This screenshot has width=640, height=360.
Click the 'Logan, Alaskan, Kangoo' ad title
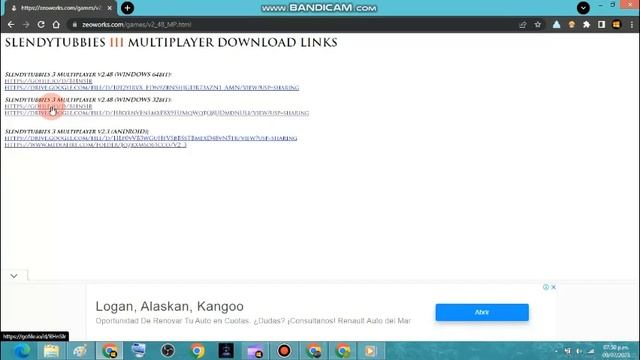[x=169, y=306]
